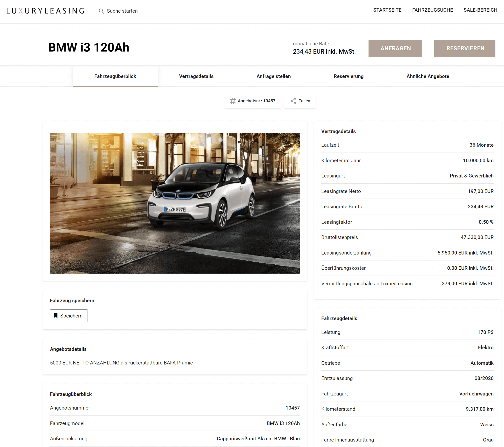The image size is (504, 447).
Task: Click the 'monatliche Rate' label
Action: pos(311,44)
